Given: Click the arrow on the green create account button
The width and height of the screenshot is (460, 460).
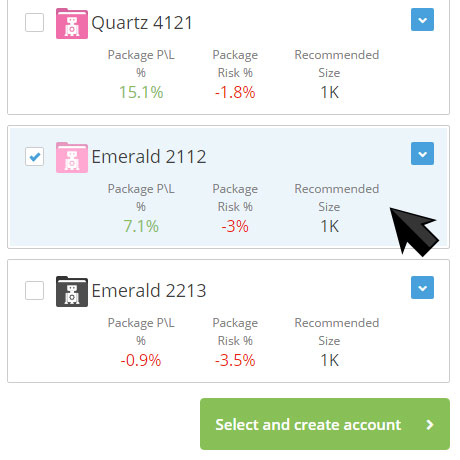Looking at the screenshot, I should point(430,424).
